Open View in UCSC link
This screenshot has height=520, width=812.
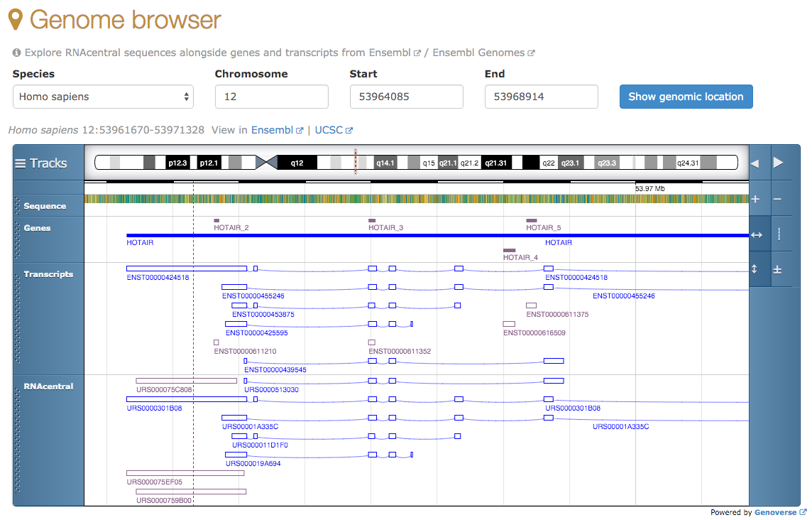tap(334, 130)
